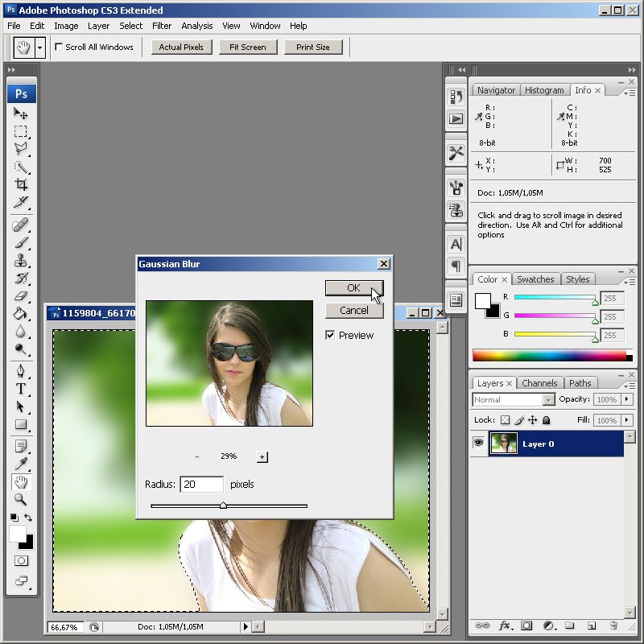The image size is (644, 644).
Task: Select the Magic Wand tool
Action: coord(21,167)
